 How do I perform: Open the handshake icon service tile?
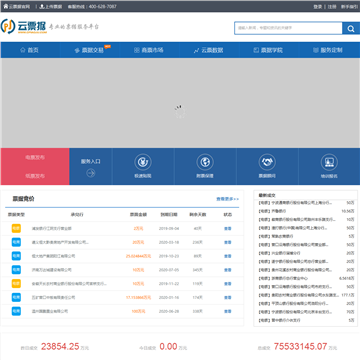[x=267, y=162]
